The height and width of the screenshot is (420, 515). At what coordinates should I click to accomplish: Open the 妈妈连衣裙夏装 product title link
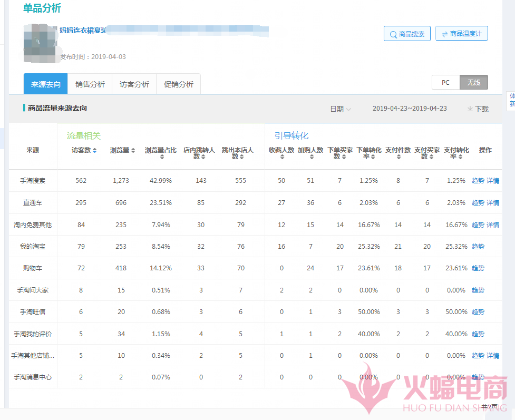(83, 30)
